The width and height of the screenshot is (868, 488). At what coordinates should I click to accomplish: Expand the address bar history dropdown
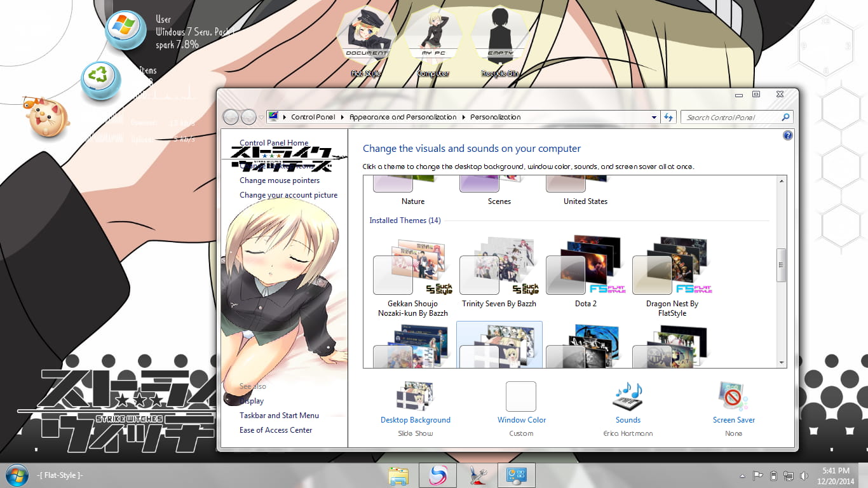pos(654,117)
